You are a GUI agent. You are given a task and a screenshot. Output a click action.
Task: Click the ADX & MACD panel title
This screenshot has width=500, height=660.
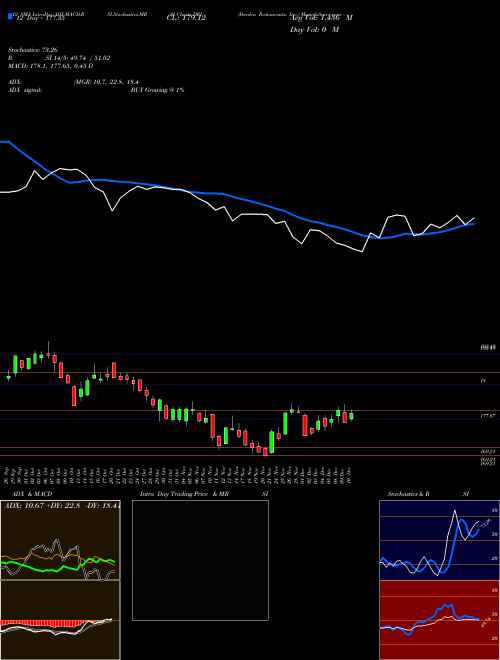pyautogui.click(x=32, y=494)
